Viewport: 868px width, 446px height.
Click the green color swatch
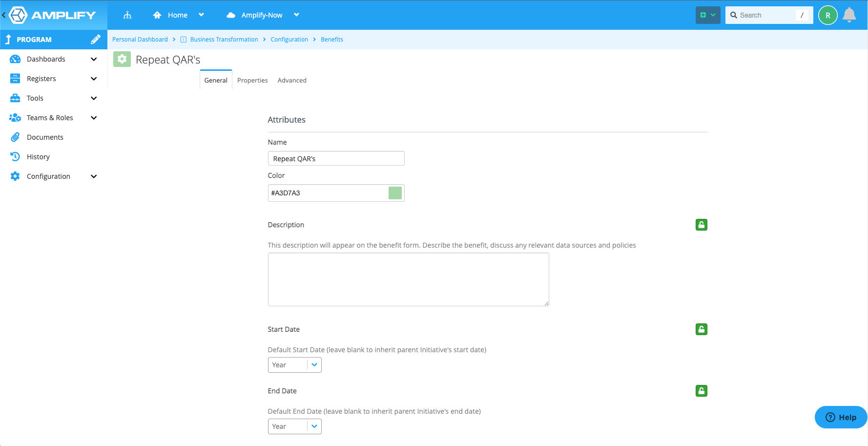pos(395,192)
